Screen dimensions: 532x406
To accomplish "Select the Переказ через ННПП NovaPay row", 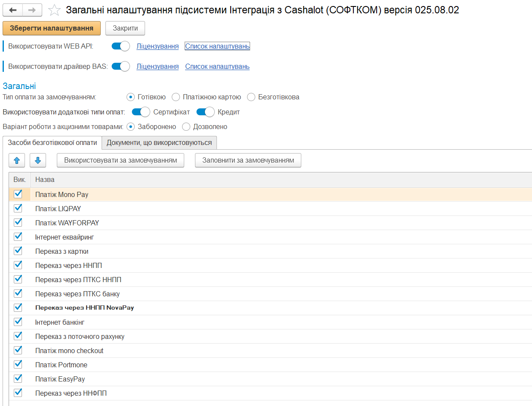I will [84, 308].
